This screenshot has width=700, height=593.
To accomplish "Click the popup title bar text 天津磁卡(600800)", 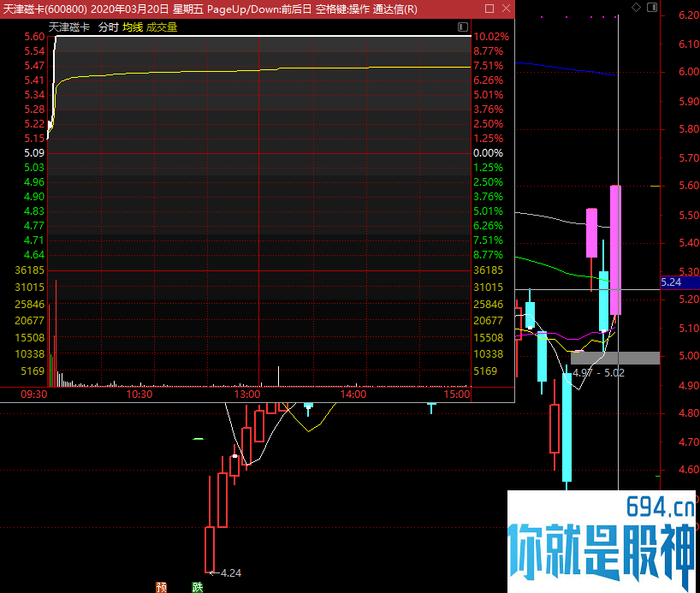I will (45, 9).
